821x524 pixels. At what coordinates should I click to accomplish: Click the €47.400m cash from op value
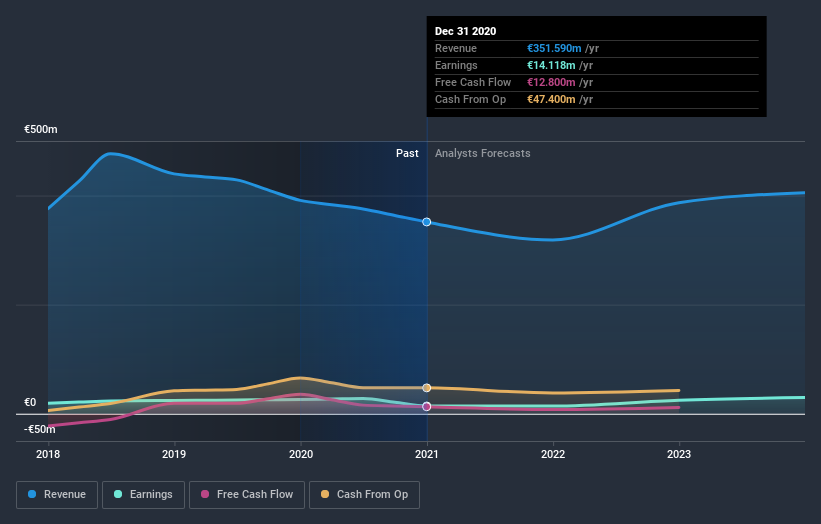pyautogui.click(x=551, y=99)
